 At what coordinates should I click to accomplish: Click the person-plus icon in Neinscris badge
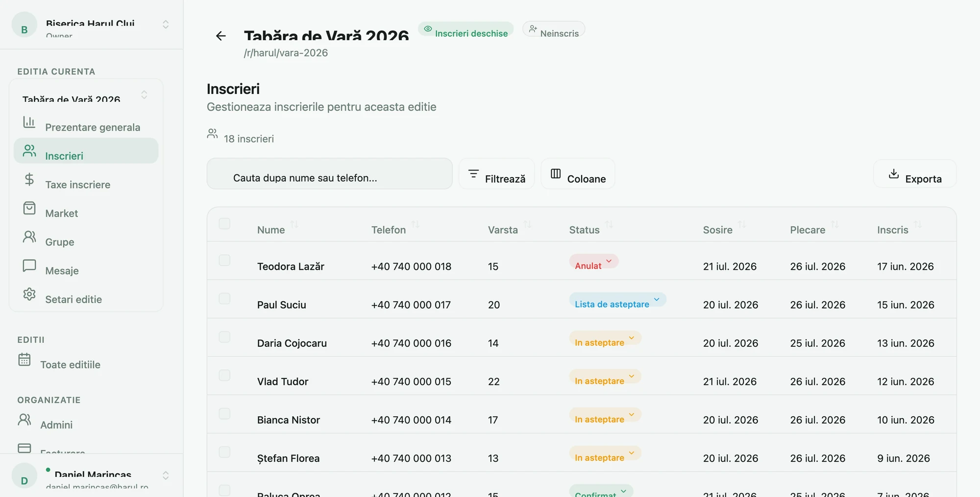click(x=533, y=29)
